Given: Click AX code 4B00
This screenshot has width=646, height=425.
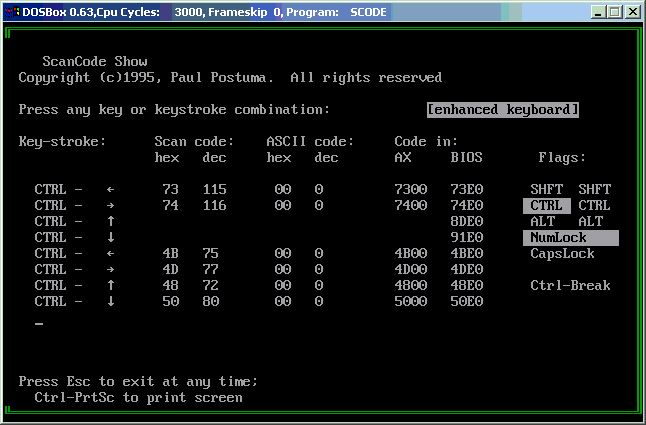Looking at the screenshot, I should point(411,254).
